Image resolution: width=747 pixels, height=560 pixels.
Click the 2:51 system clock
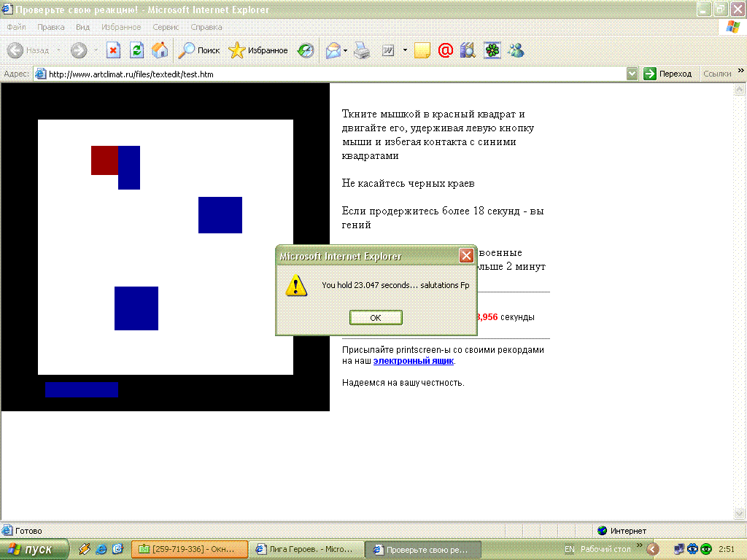(727, 550)
